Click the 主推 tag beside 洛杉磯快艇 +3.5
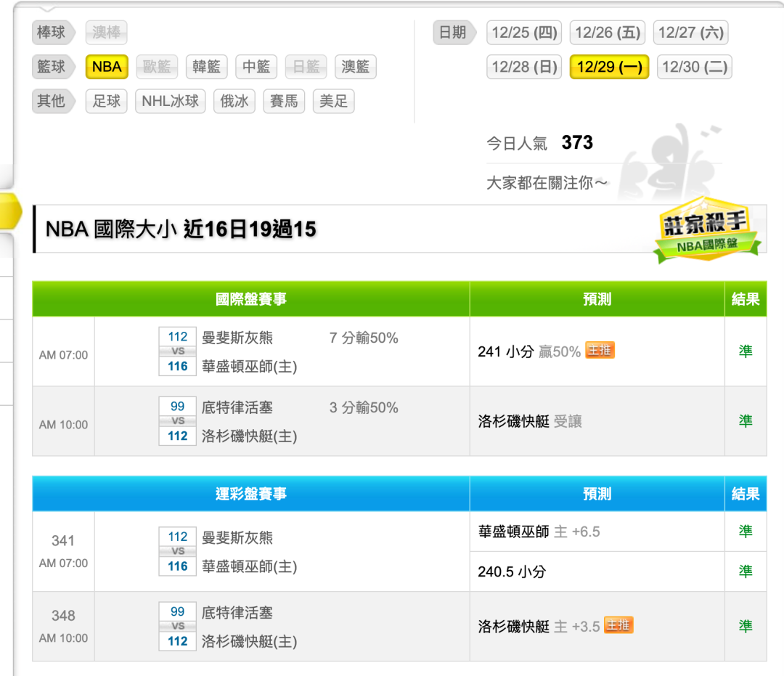The height and width of the screenshot is (676, 784). [x=618, y=625]
